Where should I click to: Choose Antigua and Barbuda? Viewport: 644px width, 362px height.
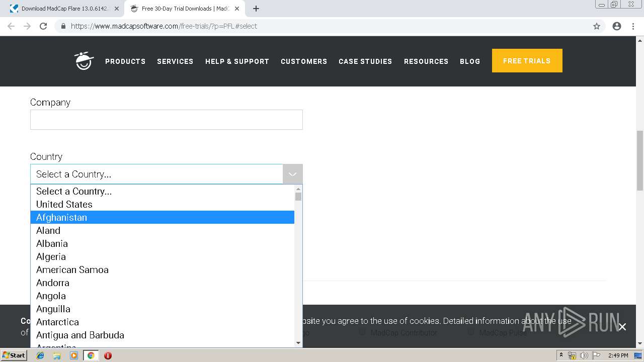(x=163, y=335)
